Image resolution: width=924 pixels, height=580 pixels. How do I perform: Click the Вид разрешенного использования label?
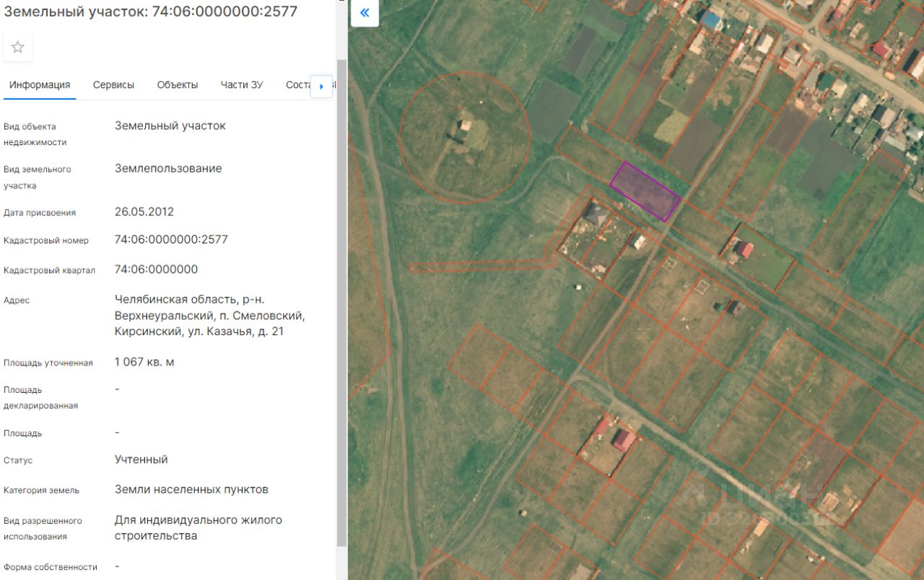coord(43,529)
